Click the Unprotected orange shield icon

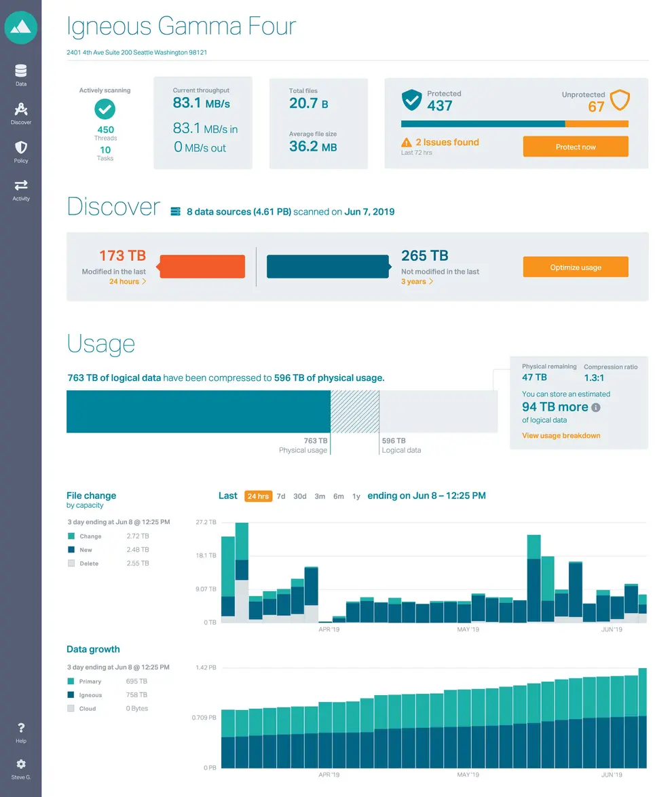point(620,100)
